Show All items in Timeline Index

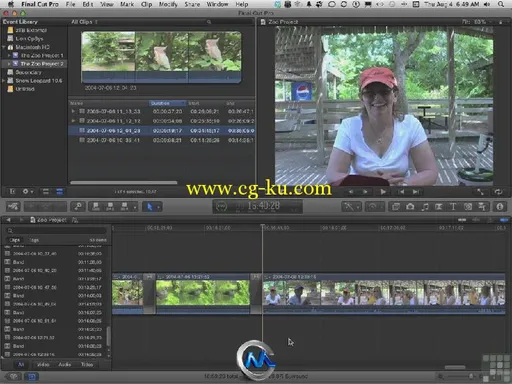click(21, 364)
